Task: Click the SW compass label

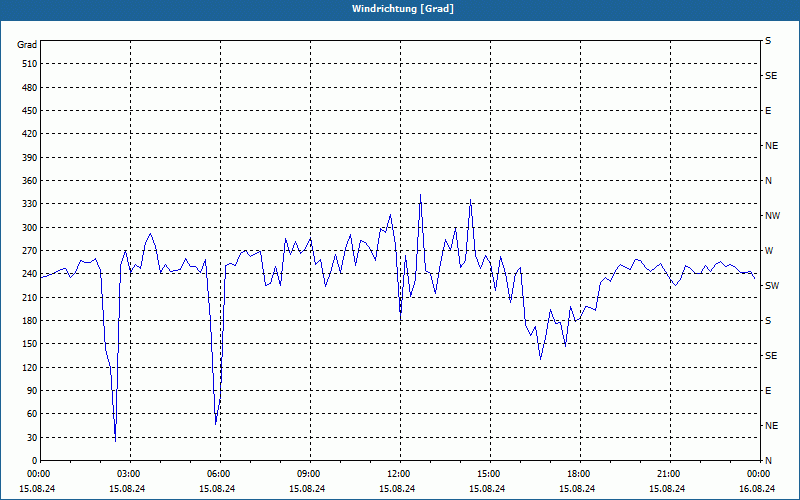Action: click(x=772, y=286)
